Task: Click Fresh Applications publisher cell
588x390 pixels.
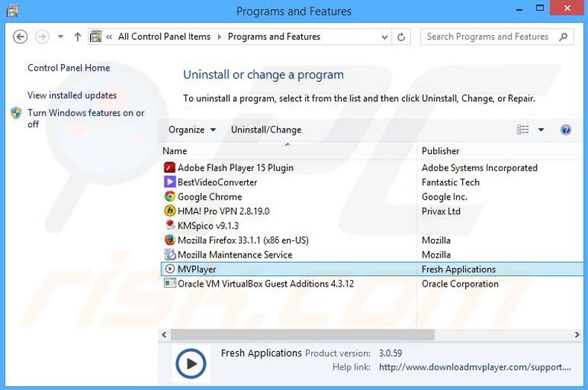Action: [458, 269]
